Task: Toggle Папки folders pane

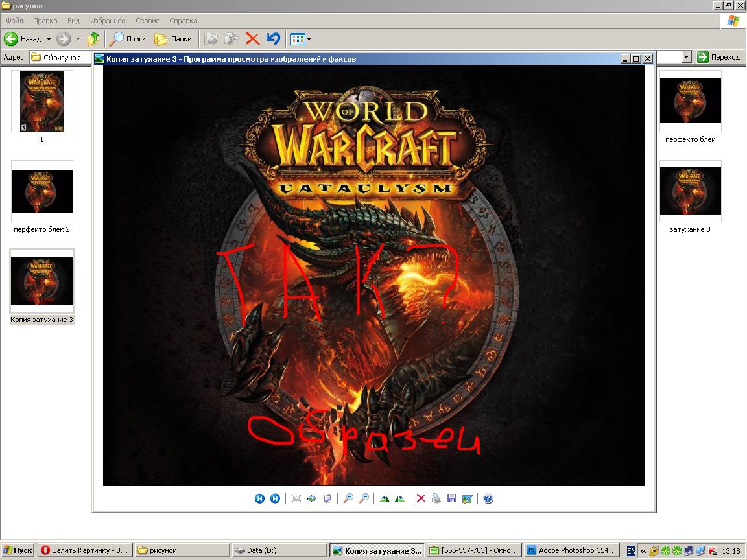Action: (173, 39)
